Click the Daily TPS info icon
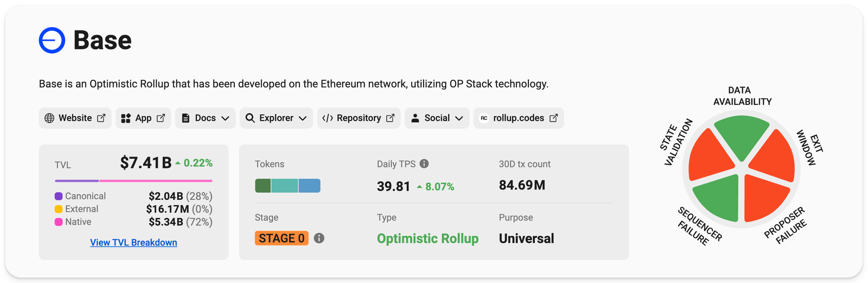 point(424,163)
